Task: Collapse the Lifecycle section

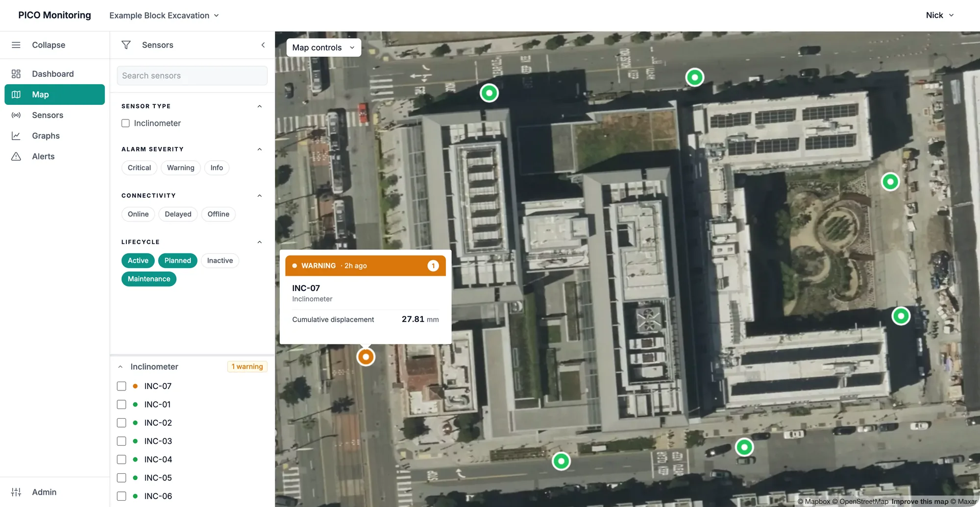Action: click(x=260, y=242)
